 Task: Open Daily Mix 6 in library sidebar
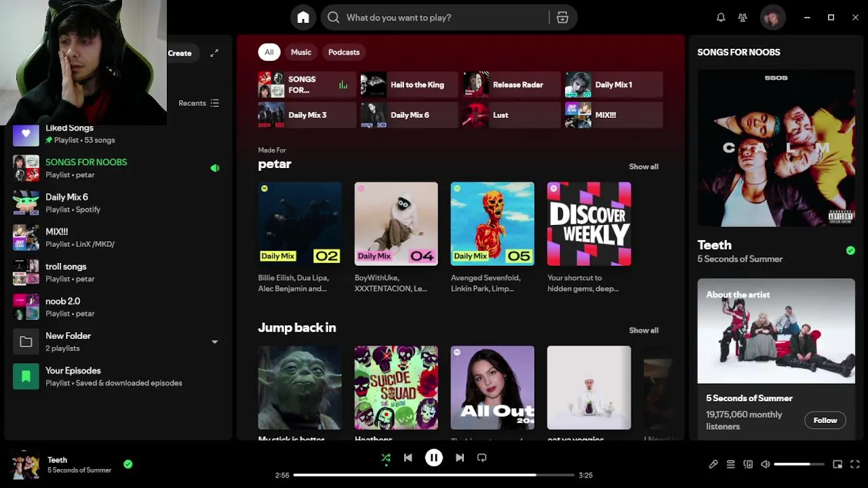point(119,203)
